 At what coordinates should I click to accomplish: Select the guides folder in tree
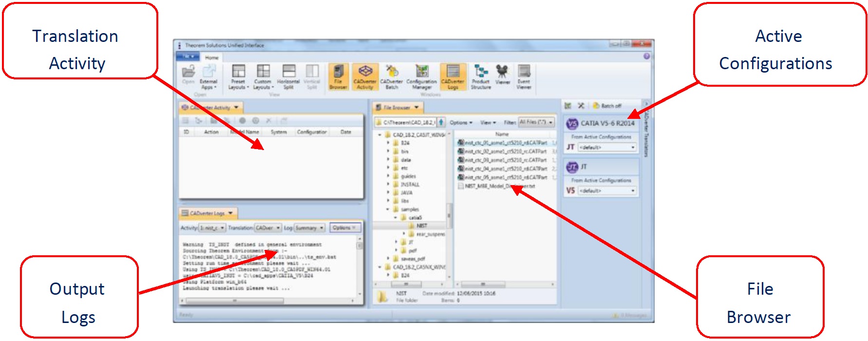pos(408,176)
